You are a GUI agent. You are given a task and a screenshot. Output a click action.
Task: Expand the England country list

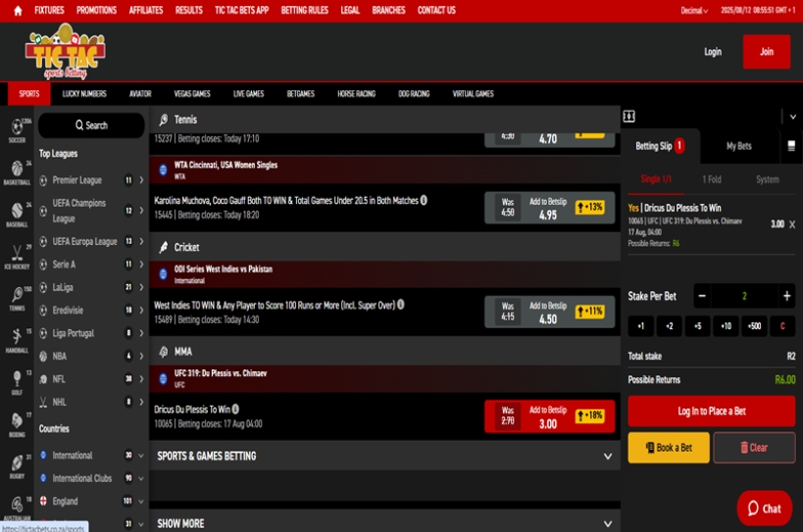coord(141,502)
